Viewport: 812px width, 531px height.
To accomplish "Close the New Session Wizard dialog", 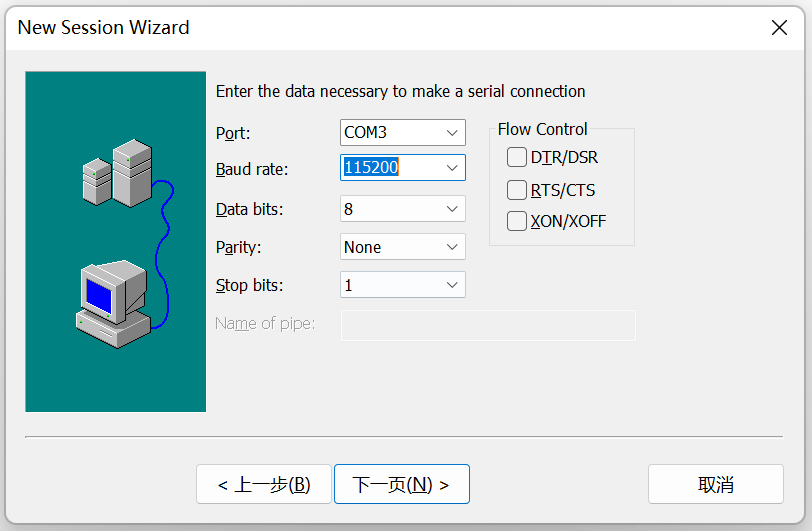I will (779, 28).
